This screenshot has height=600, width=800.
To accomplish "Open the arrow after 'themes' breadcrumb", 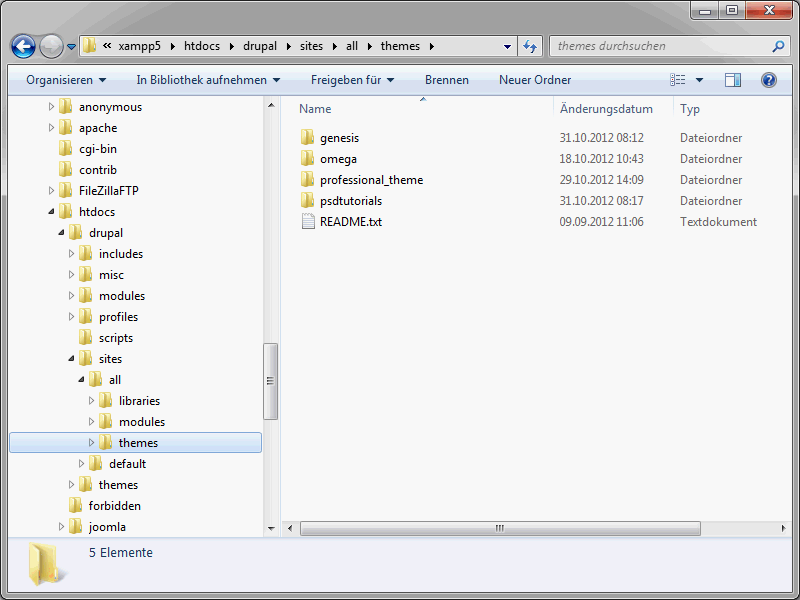I will tap(432, 46).
